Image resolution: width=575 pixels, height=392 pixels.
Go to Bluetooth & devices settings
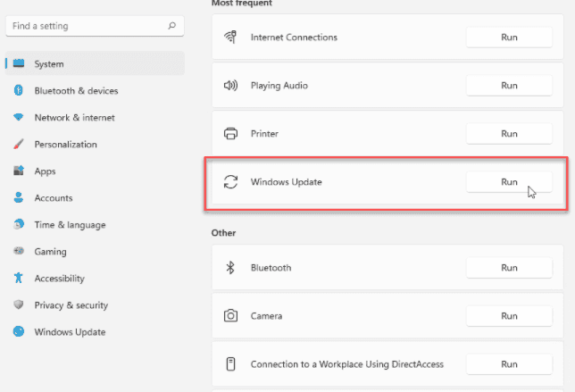click(95, 90)
